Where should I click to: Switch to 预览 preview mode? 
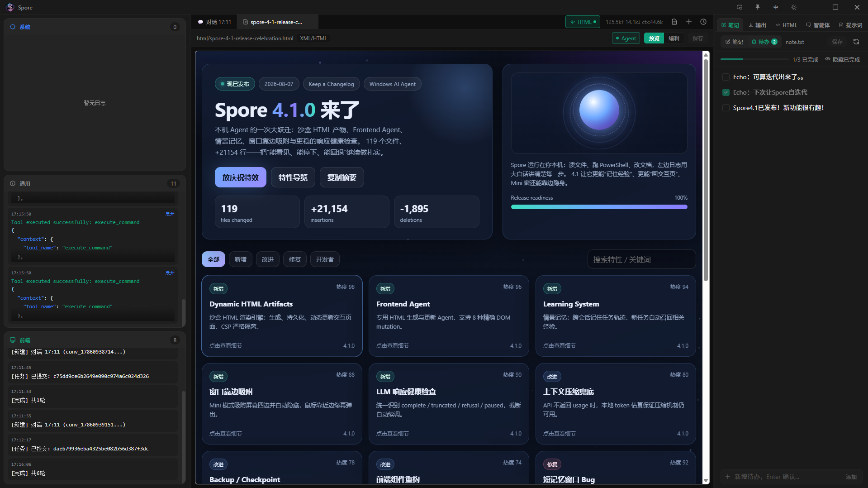tap(654, 38)
